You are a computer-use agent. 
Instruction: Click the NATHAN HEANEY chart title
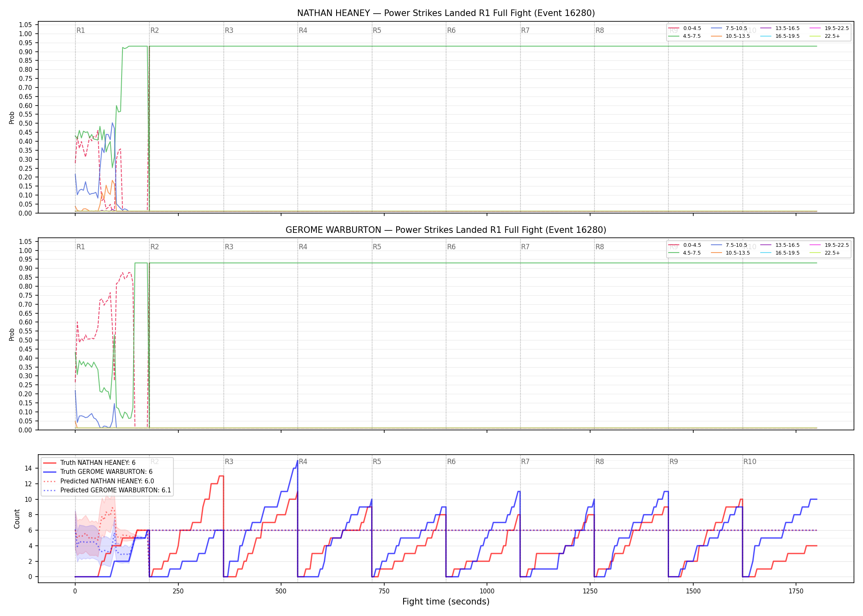pyautogui.click(x=446, y=13)
